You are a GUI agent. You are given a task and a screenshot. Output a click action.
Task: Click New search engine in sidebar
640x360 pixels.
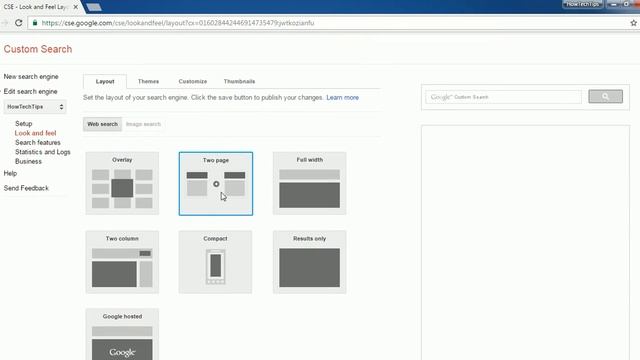pos(31,77)
